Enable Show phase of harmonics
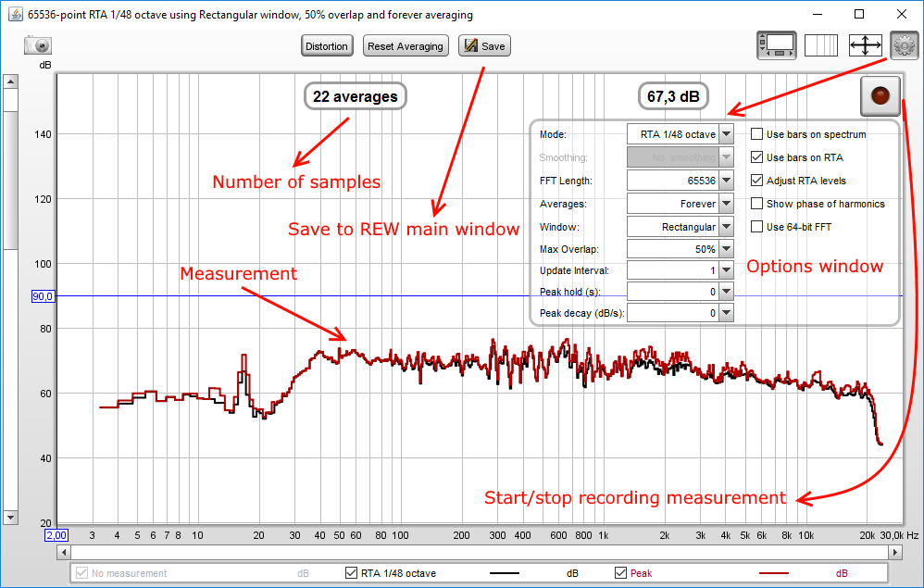 (756, 204)
